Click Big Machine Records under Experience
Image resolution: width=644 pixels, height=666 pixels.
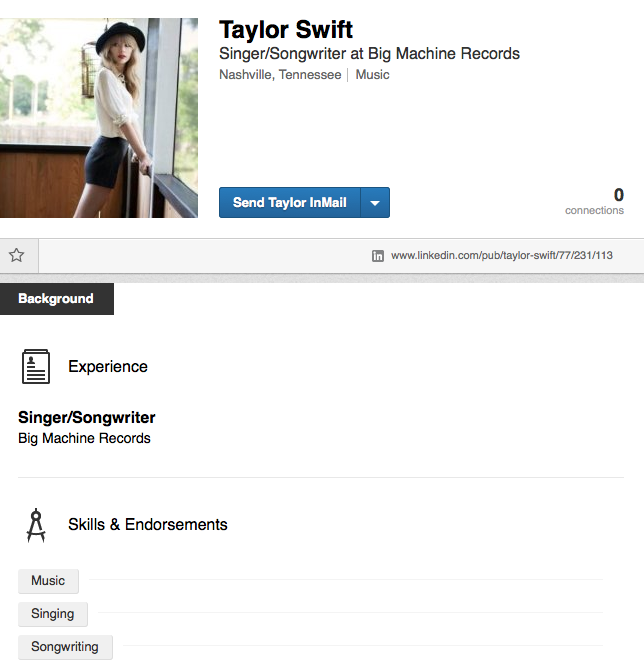84,438
